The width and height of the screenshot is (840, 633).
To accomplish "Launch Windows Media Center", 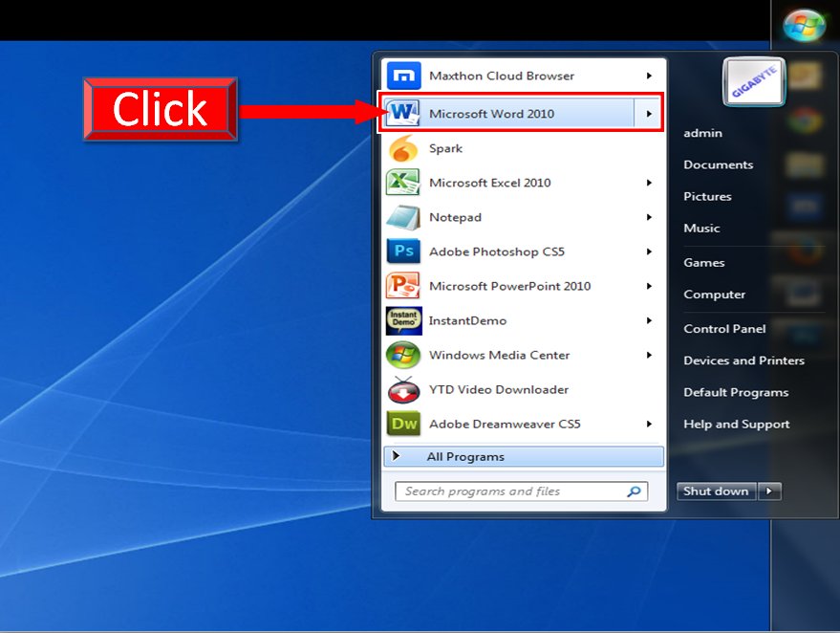I will tap(499, 355).
